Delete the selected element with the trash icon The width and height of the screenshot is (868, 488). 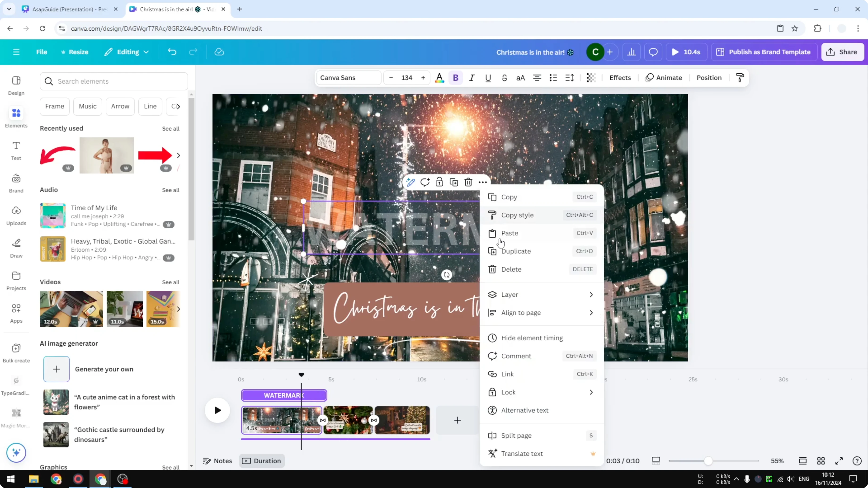coord(468,182)
